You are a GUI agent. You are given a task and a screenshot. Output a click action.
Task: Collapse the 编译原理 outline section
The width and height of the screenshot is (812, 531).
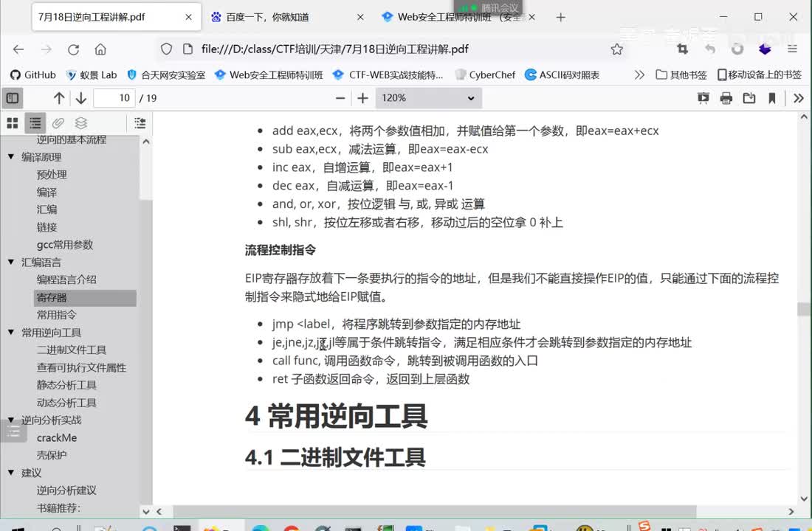click(x=11, y=156)
